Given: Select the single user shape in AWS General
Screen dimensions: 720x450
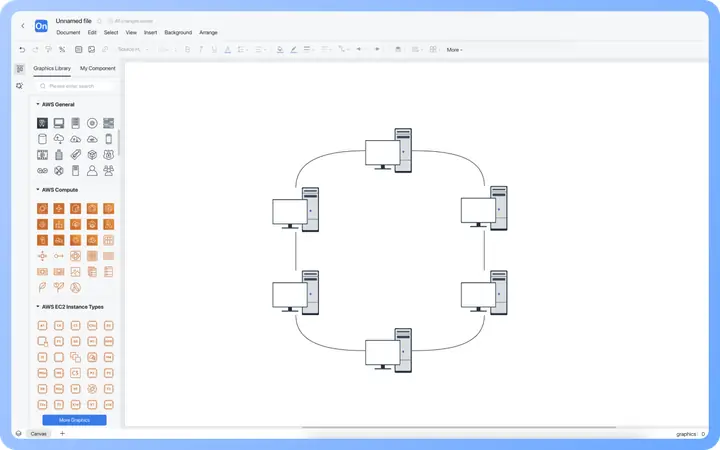Looking at the screenshot, I should 92,171.
